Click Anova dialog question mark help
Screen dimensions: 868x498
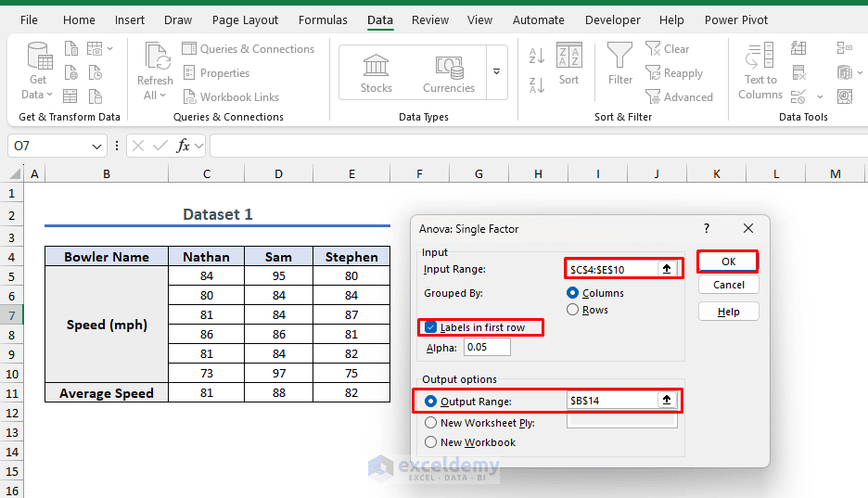click(707, 228)
